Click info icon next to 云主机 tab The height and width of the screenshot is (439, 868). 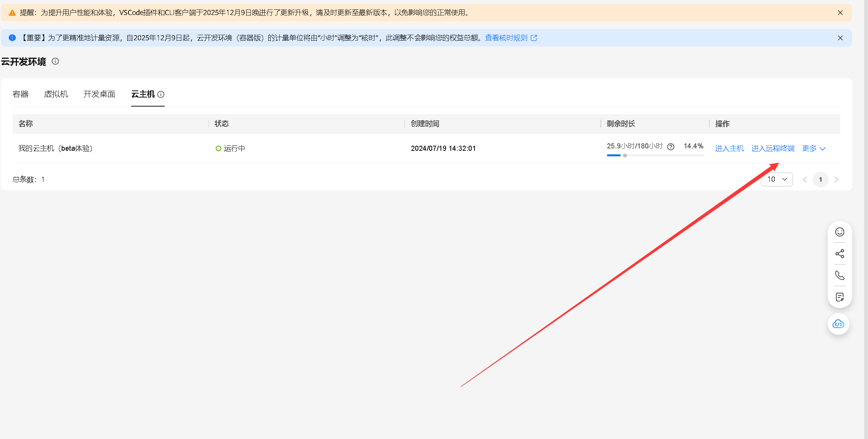click(x=161, y=94)
